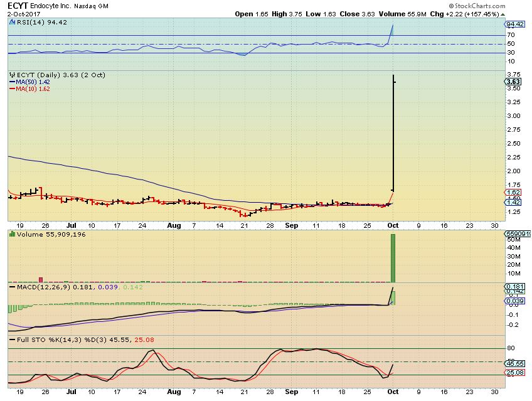Viewport: 532px width, 401px height.
Task: Click the Nasdaq GM exchange label
Action: coord(91,6)
